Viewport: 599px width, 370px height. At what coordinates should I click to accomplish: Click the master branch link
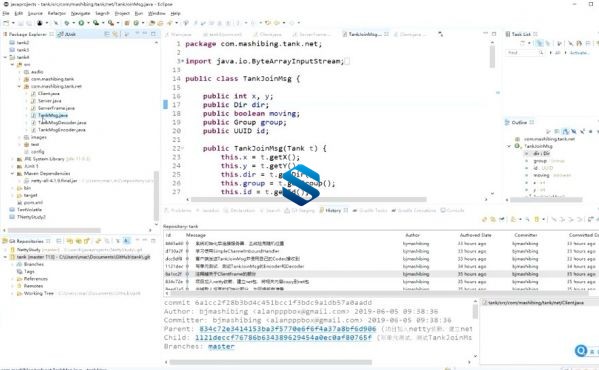[x=221, y=346]
